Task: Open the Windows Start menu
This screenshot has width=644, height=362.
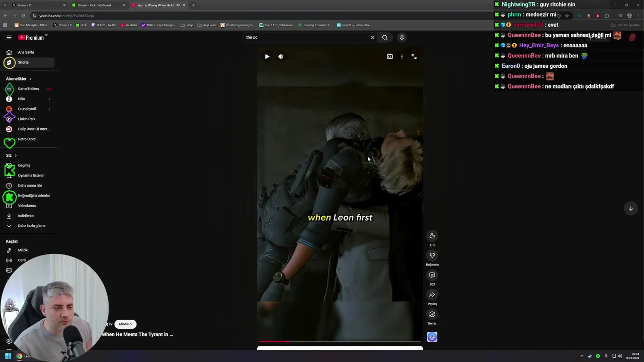Action: (8, 356)
